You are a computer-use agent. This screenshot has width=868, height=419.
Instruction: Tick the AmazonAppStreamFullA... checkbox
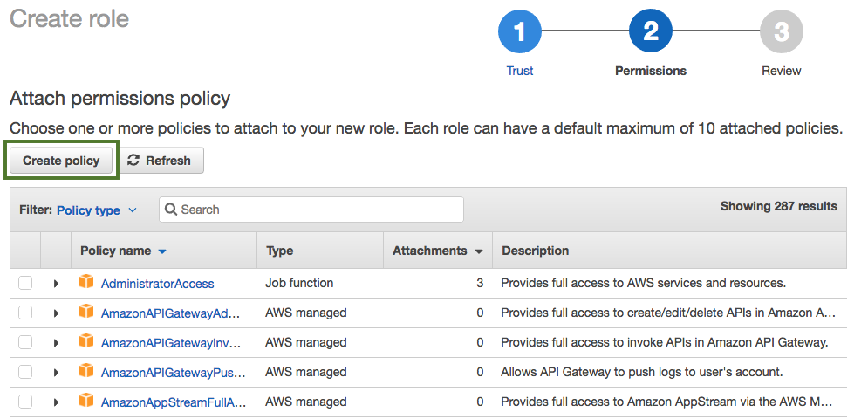(x=25, y=402)
